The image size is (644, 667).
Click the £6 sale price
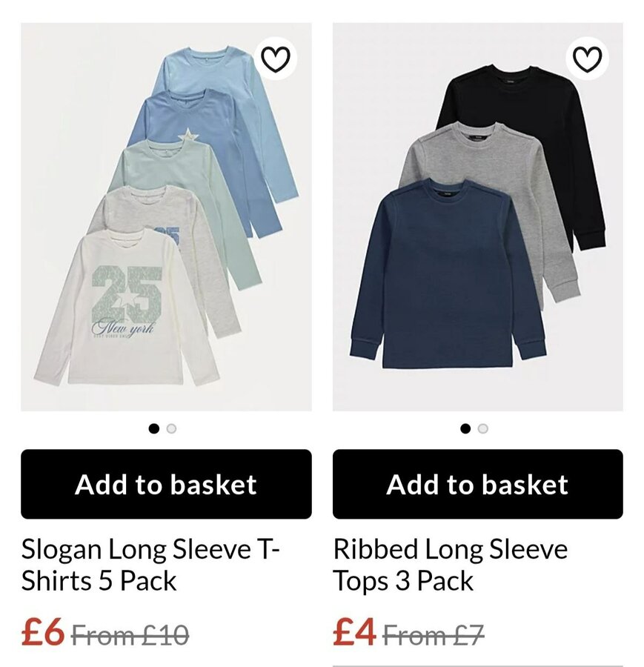click(43, 634)
